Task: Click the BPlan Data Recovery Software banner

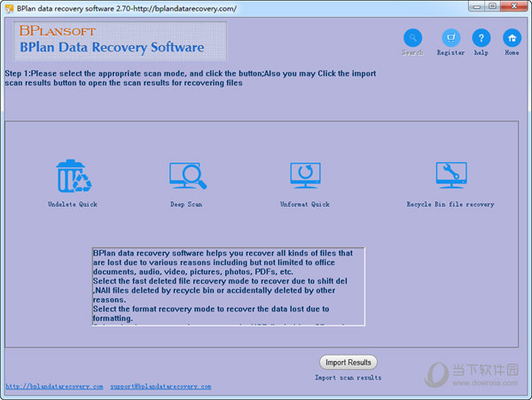Action: 120,41
